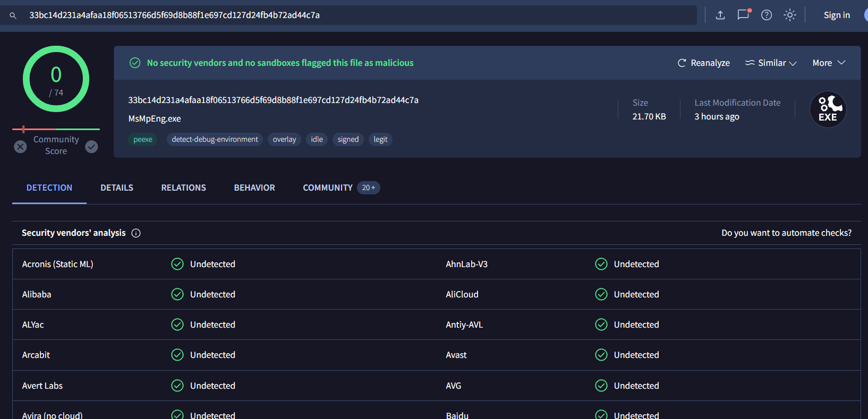Vote positive with community score check icon
Viewport: 868px width, 419px height.
[x=91, y=147]
